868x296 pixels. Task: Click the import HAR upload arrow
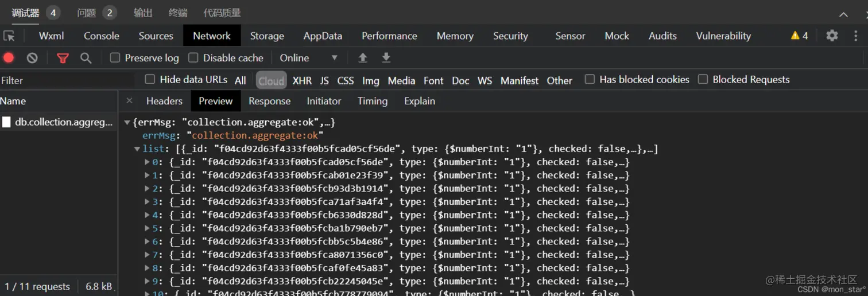(x=363, y=57)
